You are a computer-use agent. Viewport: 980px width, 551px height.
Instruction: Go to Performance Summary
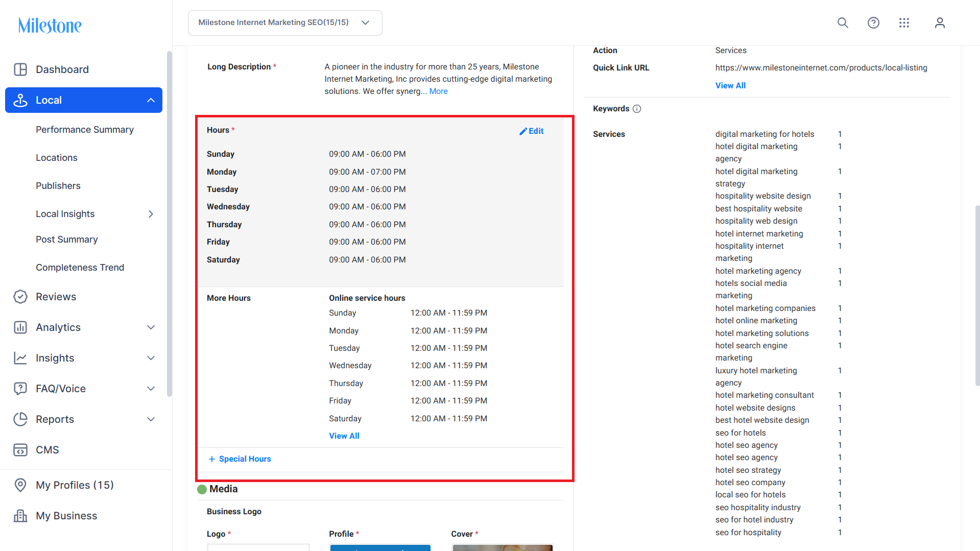coord(85,130)
